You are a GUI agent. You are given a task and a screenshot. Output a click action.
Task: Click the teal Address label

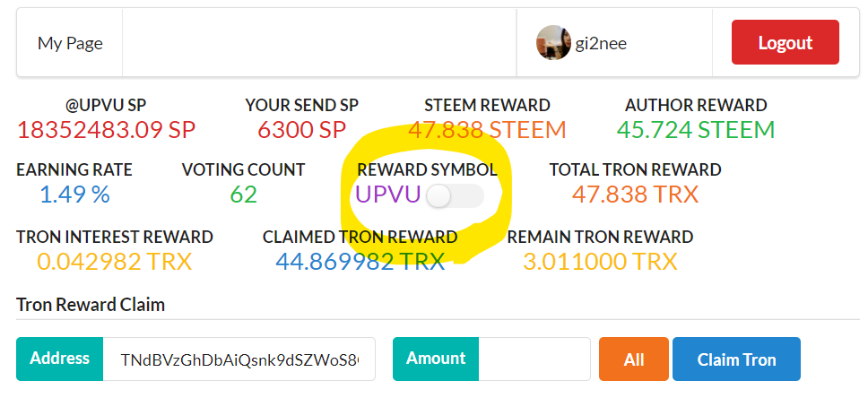click(60, 359)
